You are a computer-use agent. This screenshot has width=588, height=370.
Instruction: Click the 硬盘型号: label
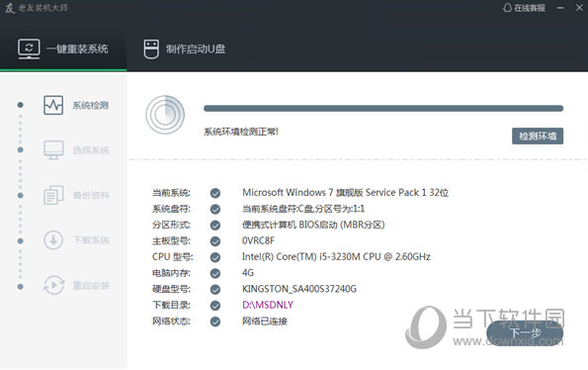171,289
